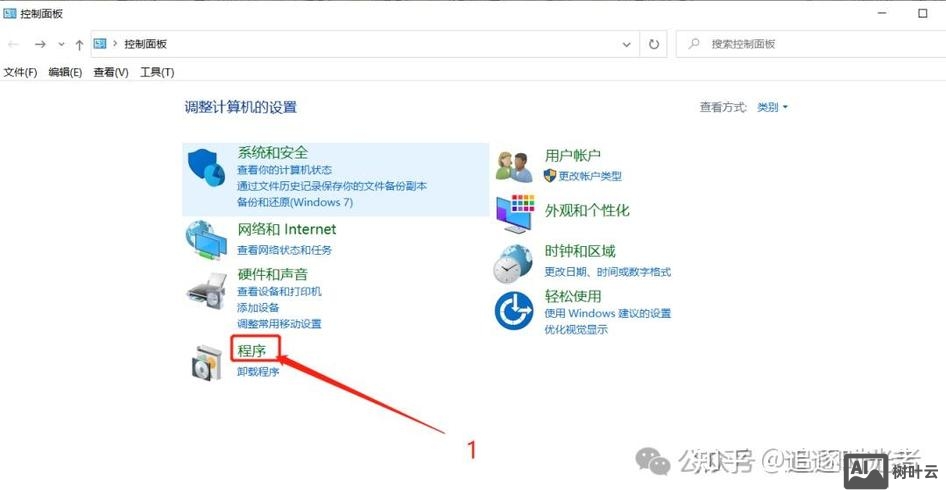The height and width of the screenshot is (500, 946).
Task: Open the 轻松使用 category link
Action: click(573, 296)
